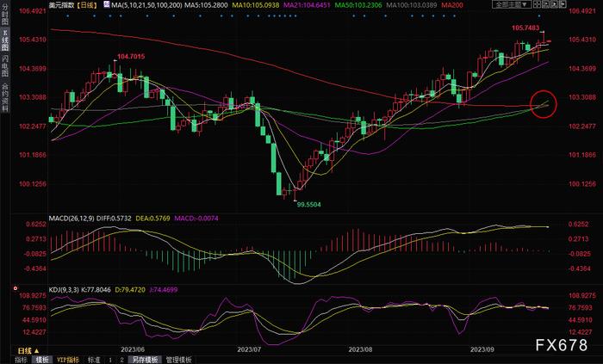Switch to the 闪电图 side tab

coord(5,66)
